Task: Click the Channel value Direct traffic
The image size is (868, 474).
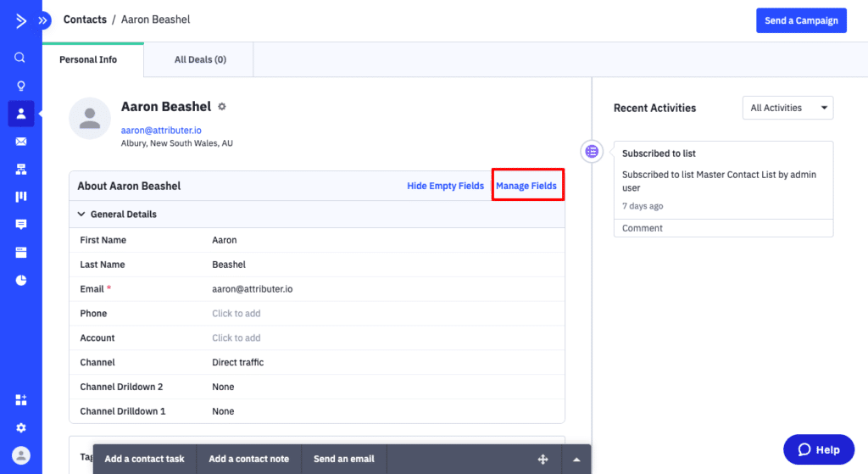Action: [x=238, y=362]
